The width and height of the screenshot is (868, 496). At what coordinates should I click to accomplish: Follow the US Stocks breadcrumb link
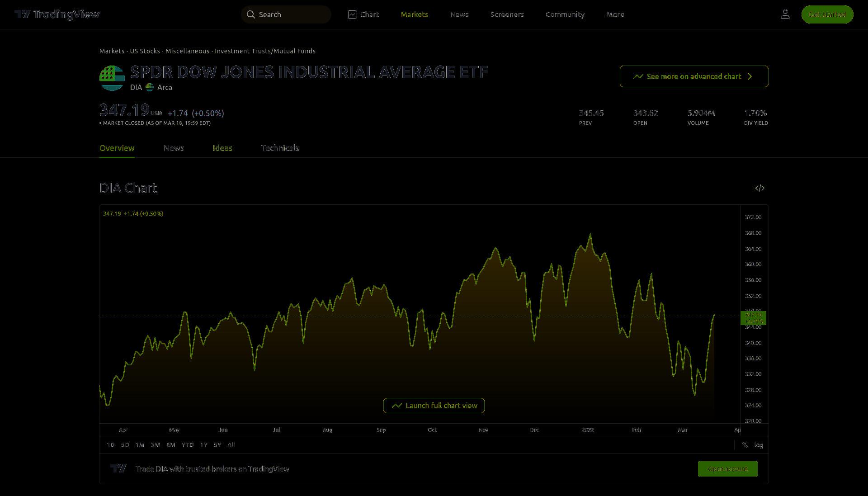(x=145, y=51)
